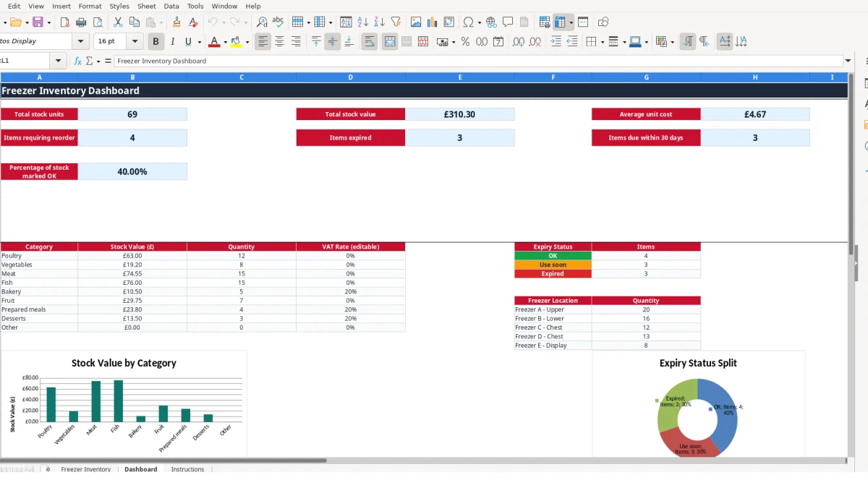Click the £310.30 value cell
The width and height of the screenshot is (868, 488).
tap(460, 114)
